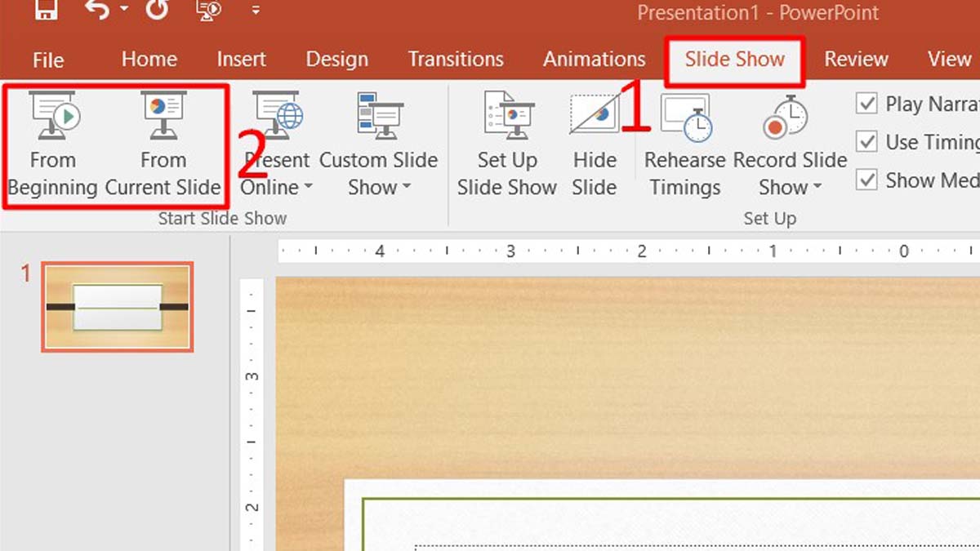
Task: Disable Play Narrations
Action: [x=867, y=104]
